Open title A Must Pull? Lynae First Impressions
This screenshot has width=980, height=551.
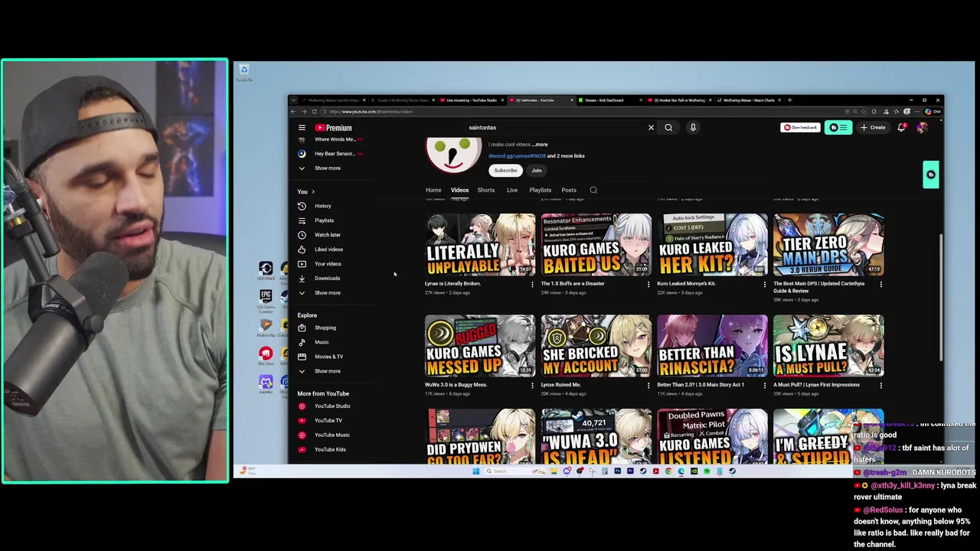tap(816, 385)
